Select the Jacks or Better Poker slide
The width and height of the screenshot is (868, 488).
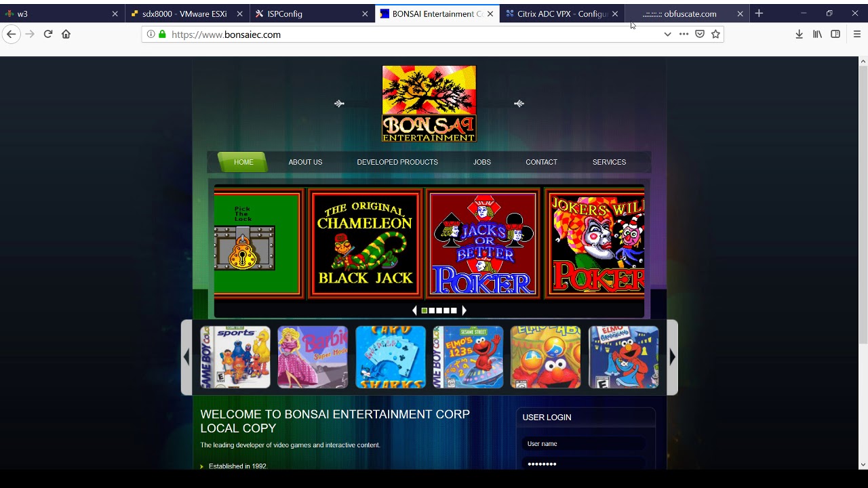tap(484, 243)
